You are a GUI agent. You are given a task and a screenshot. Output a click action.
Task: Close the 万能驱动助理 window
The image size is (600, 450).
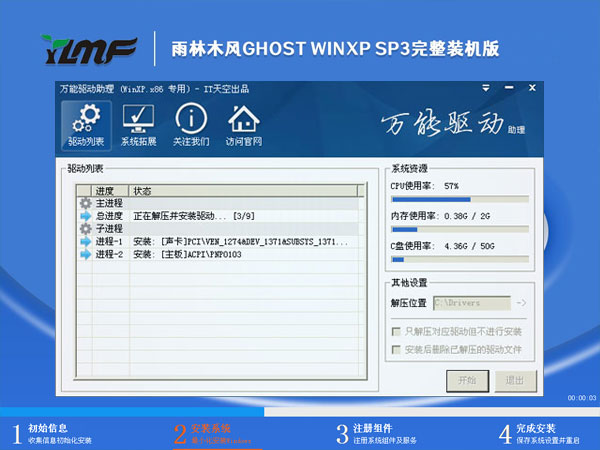click(x=532, y=88)
